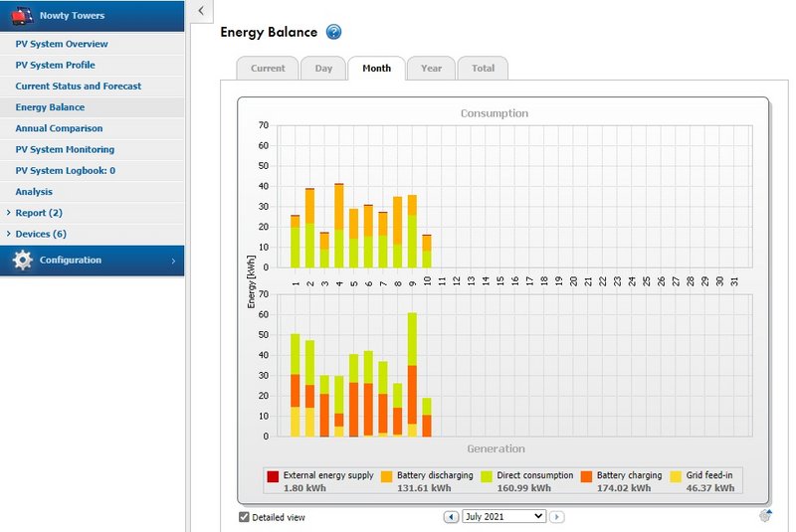Switch to the Current tab

(268, 68)
